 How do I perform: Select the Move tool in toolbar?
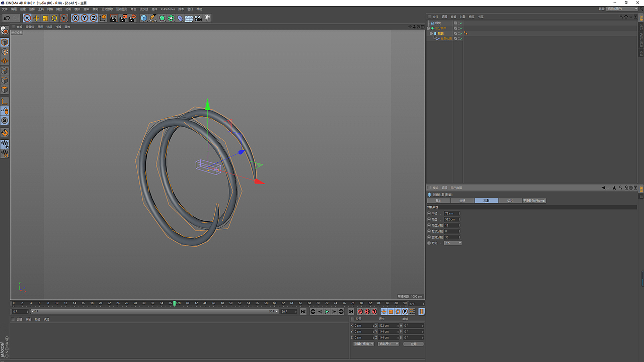pyautogui.click(x=36, y=18)
